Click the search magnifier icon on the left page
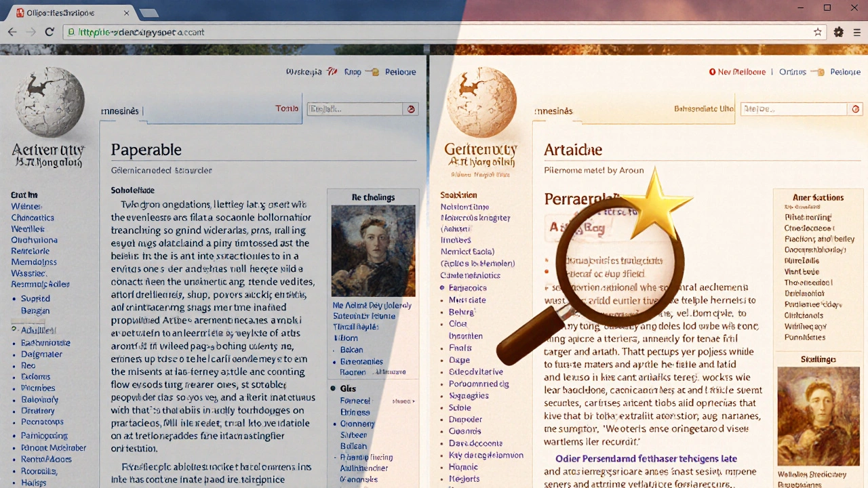Screen dimensions: 868x488 [411, 108]
